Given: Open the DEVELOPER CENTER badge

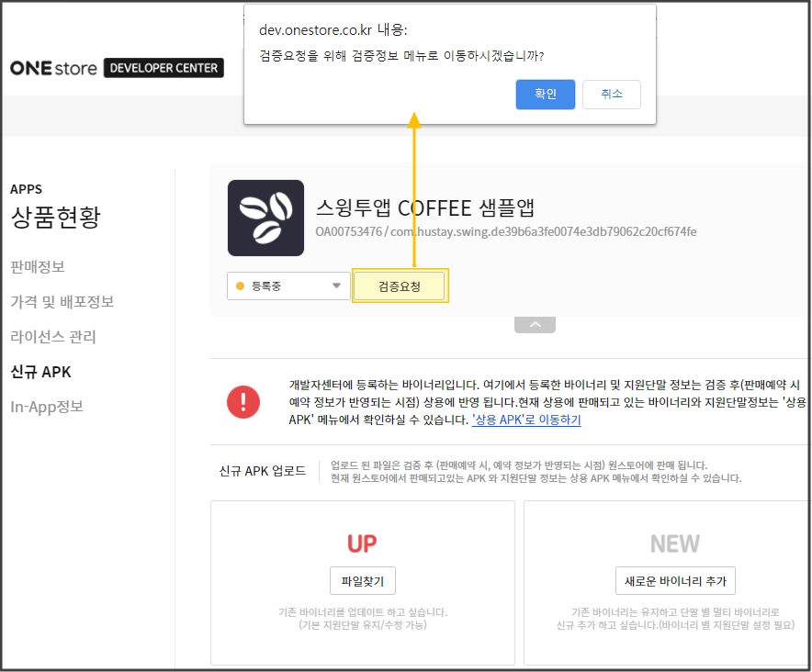Looking at the screenshot, I should point(164,68).
